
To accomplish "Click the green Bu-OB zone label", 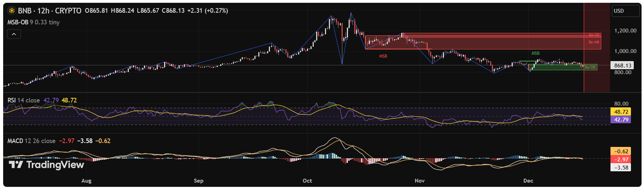I will 590,67.
